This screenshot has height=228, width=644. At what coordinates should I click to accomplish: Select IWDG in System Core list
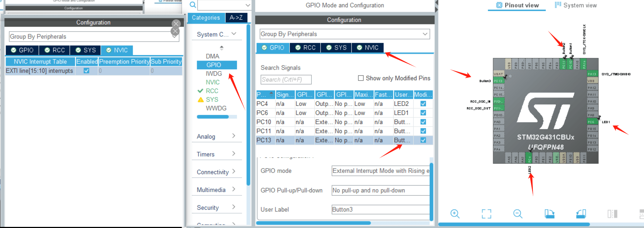click(214, 74)
